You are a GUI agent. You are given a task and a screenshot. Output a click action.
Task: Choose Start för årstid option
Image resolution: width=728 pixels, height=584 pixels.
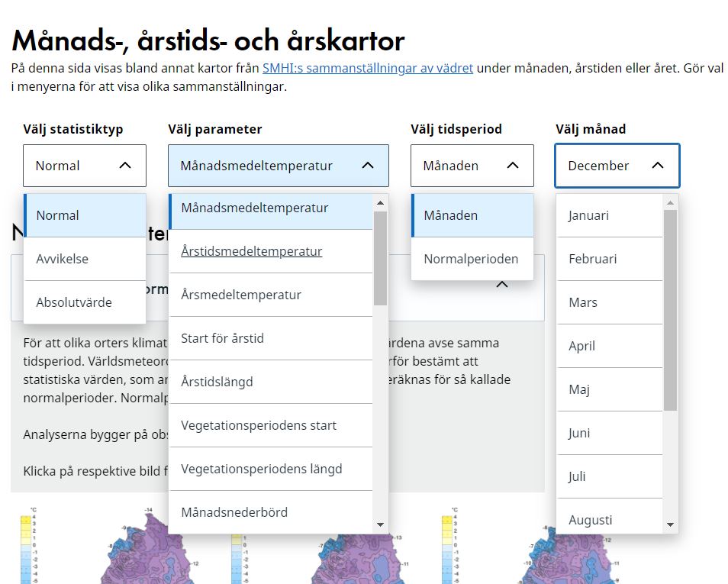[x=222, y=338]
